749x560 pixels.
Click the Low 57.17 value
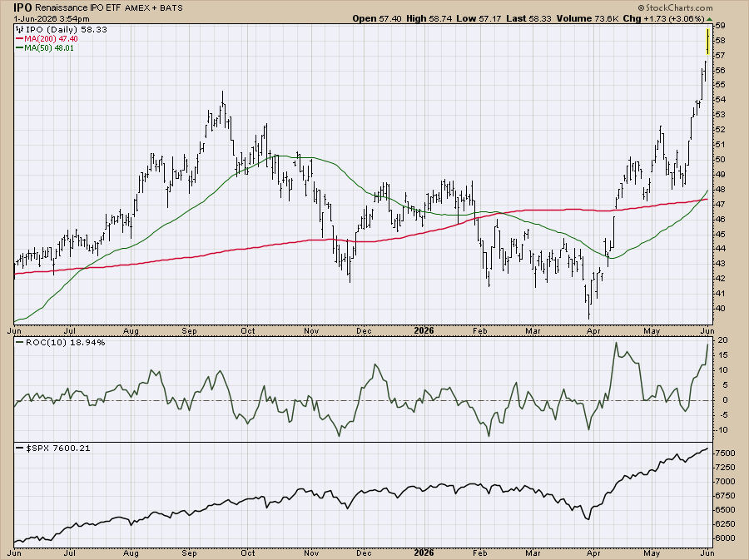coord(479,18)
